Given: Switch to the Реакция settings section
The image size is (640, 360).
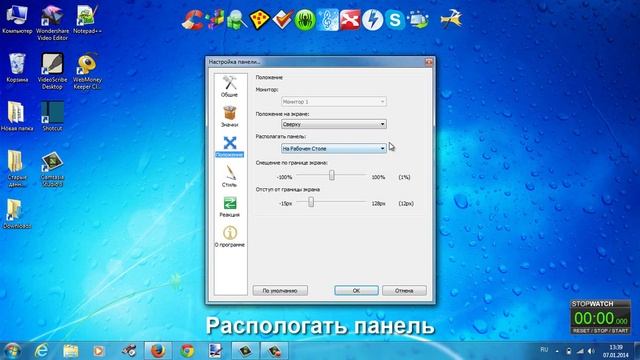Looking at the screenshot, I should pyautogui.click(x=229, y=206).
